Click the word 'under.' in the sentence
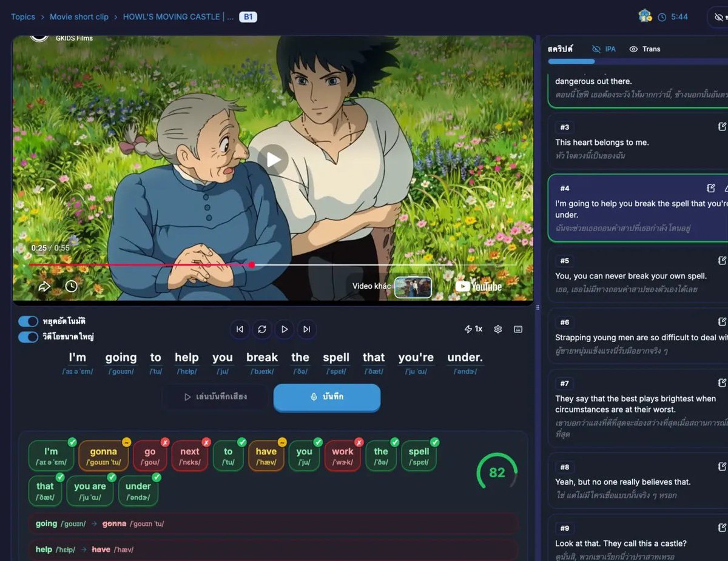728x561 pixels. (x=465, y=357)
